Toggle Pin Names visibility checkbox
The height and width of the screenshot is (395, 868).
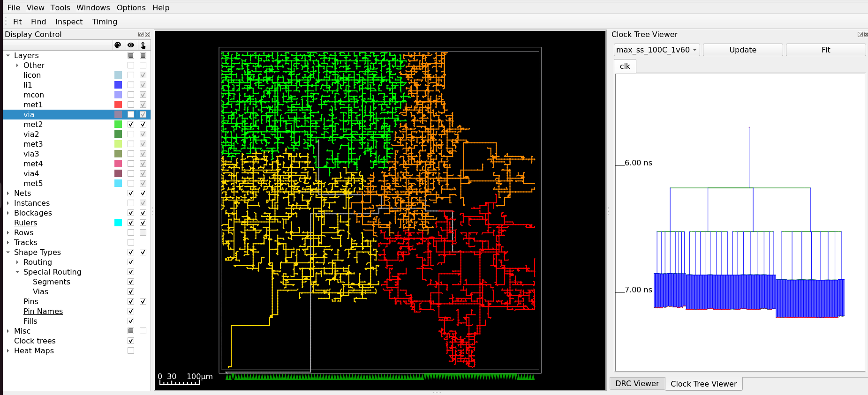[x=131, y=311]
